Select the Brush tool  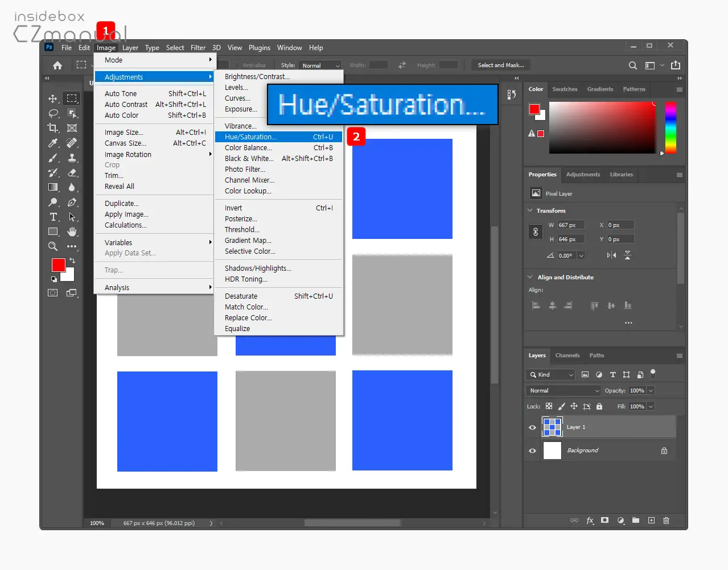point(53,158)
